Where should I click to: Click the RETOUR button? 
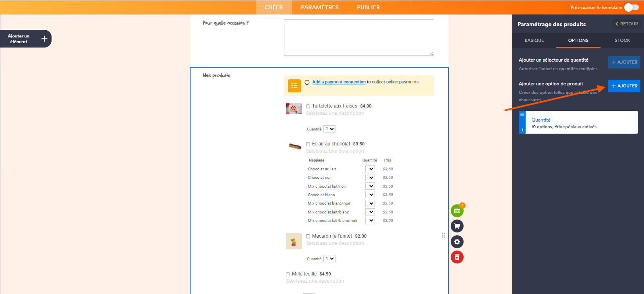point(627,24)
